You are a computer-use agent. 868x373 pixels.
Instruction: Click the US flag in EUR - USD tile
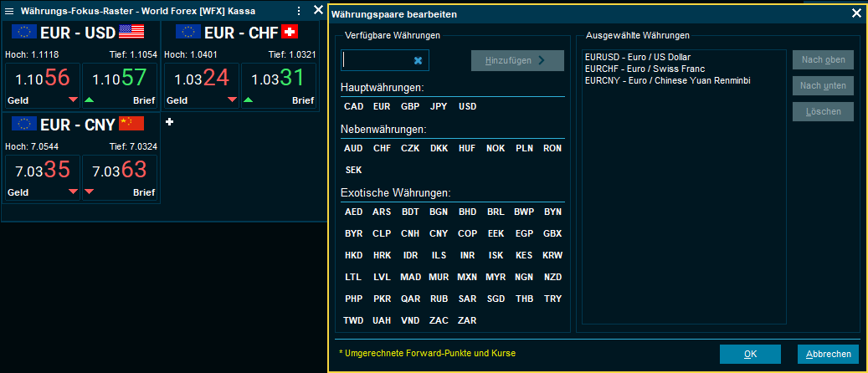[x=131, y=32]
